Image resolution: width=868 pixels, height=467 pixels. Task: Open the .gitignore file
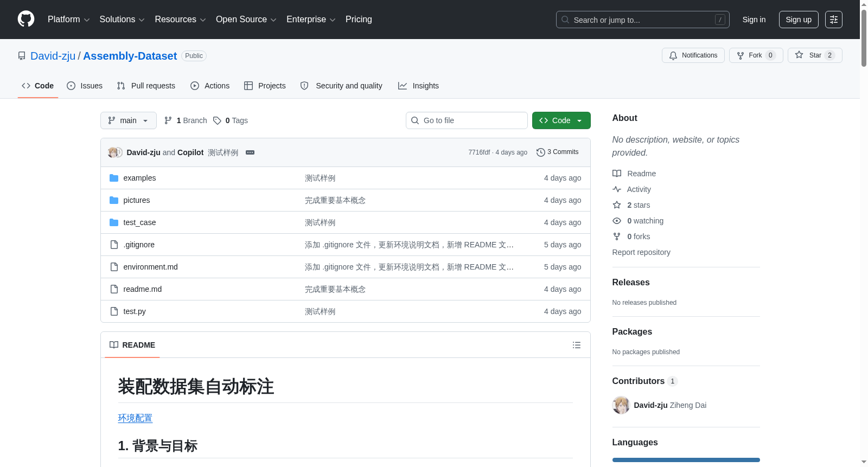tap(139, 245)
